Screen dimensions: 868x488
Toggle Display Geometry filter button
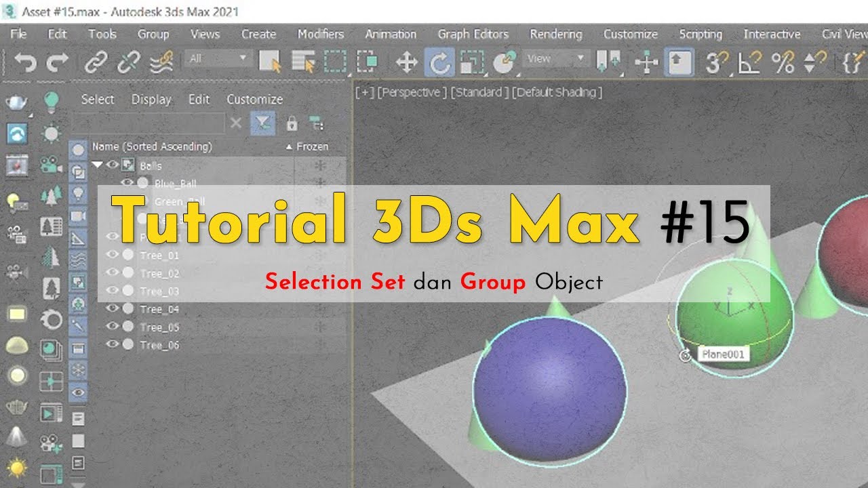(79, 150)
